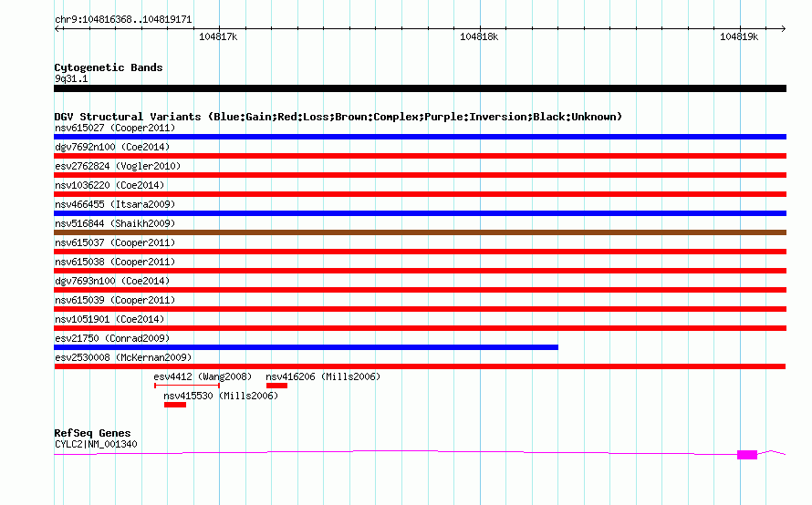This screenshot has height=505, width=812.
Task: Select the nsv416206 (Mills2006) red bar
Action: (x=276, y=386)
